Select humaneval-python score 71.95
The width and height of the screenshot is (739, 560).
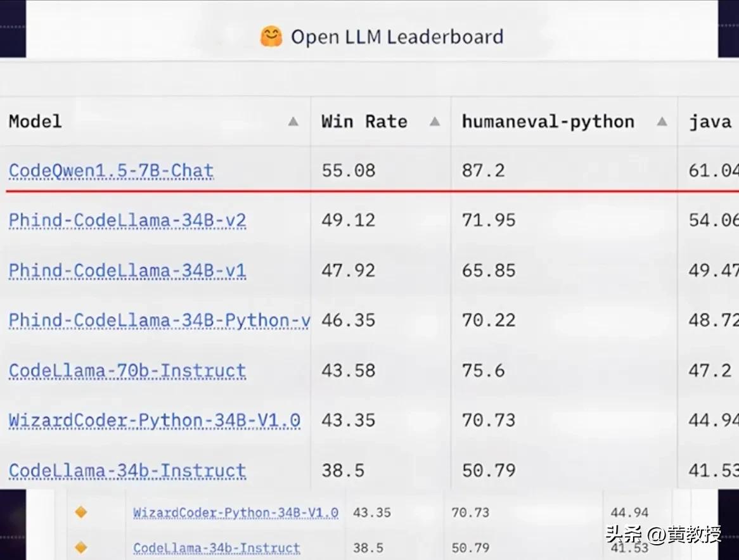489,220
